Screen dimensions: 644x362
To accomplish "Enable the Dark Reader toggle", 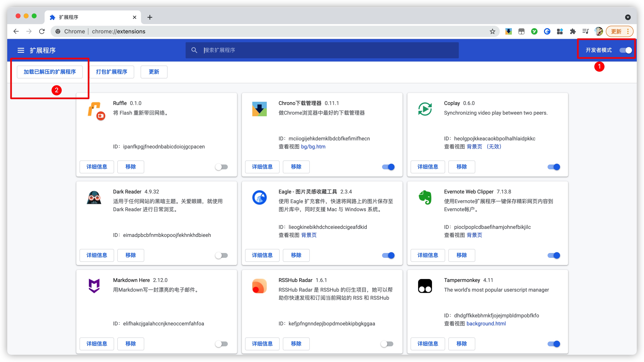I will pos(222,255).
